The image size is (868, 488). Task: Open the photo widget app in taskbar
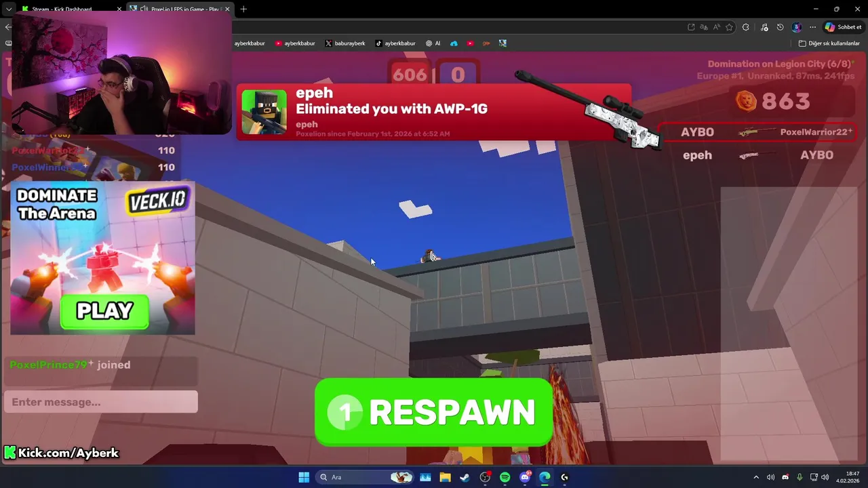click(425, 477)
